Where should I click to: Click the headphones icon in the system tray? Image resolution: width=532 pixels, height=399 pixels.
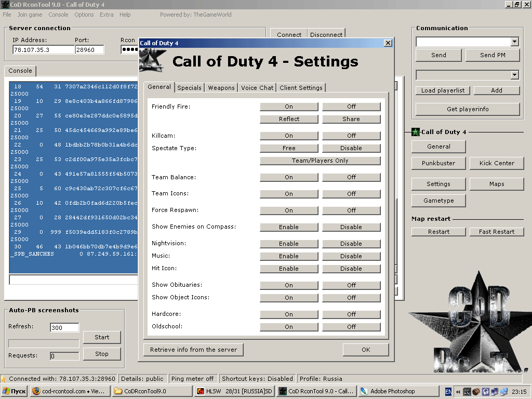pos(486,392)
